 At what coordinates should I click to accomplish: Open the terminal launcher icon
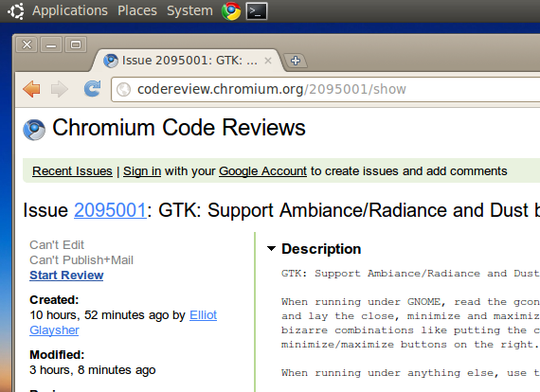pyautogui.click(x=257, y=11)
